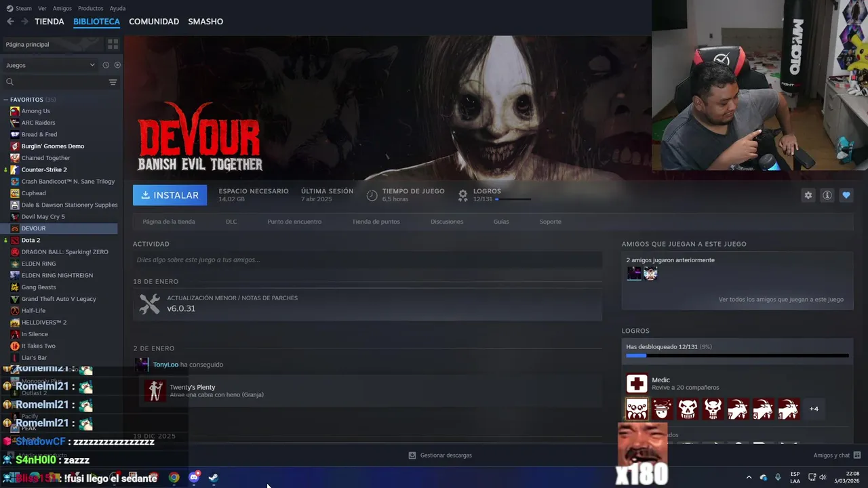Open the Juegos dropdown filter
Viewport: 868px width, 488px height.
point(50,65)
